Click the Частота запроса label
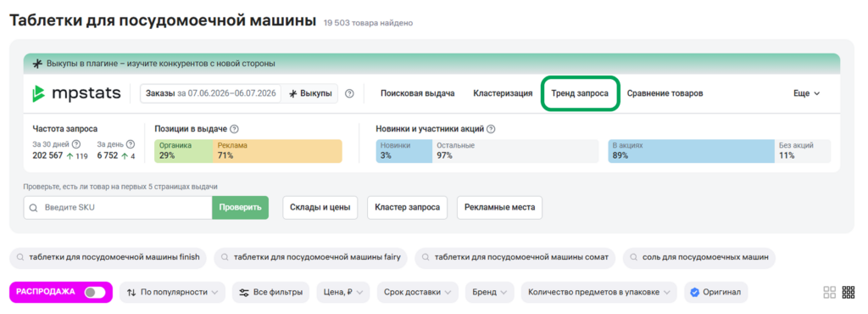Image resolution: width=868 pixels, height=314 pixels. (x=64, y=129)
